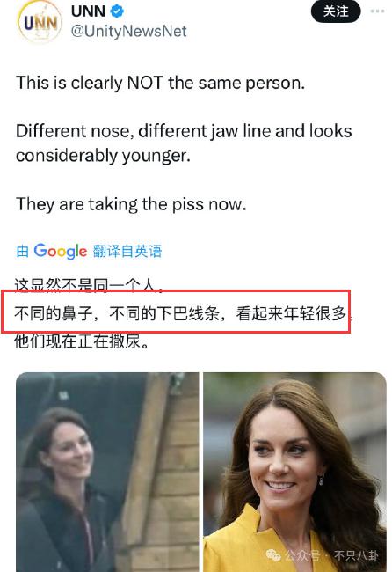Image resolution: width=392 pixels, height=572 pixels.
Task: Click the 不只八卦 watermark text
Action: tap(356, 555)
